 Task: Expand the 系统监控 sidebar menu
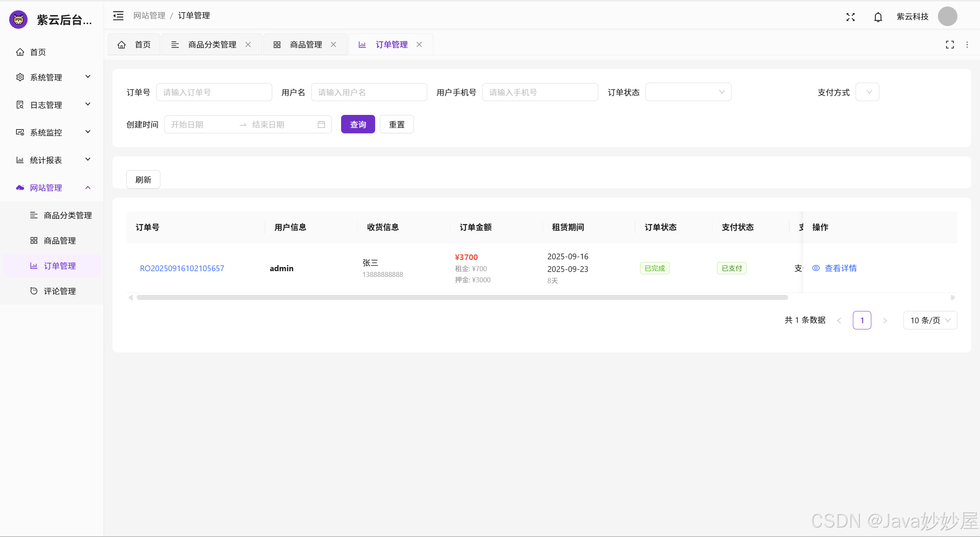click(52, 133)
